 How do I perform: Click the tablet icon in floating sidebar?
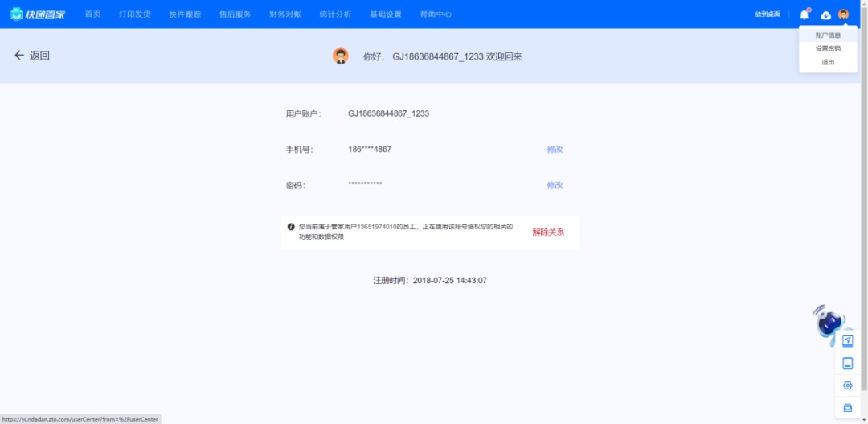pos(847,364)
